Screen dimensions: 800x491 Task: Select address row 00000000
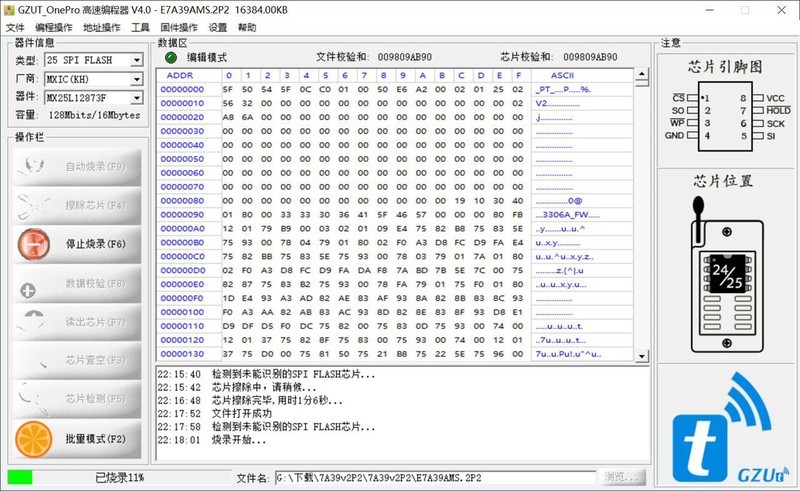182,89
